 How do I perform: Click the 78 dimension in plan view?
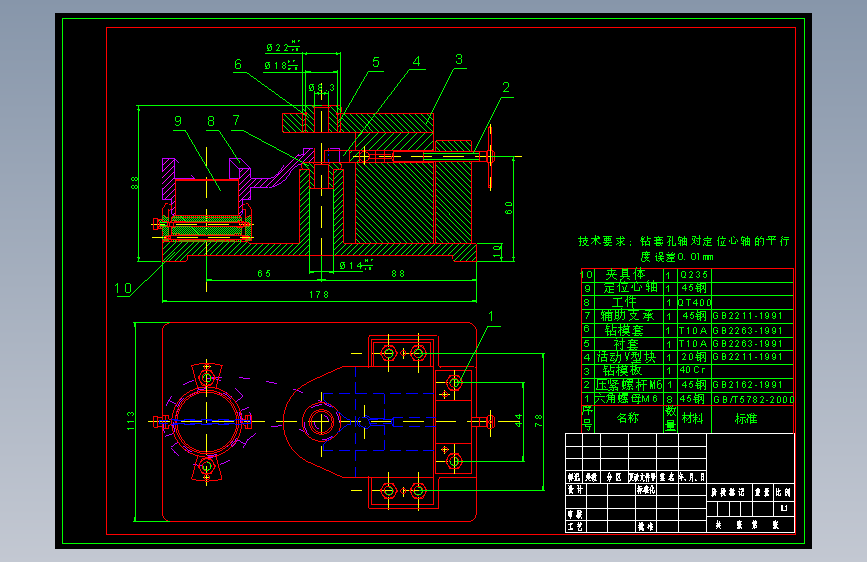pyautogui.click(x=538, y=420)
